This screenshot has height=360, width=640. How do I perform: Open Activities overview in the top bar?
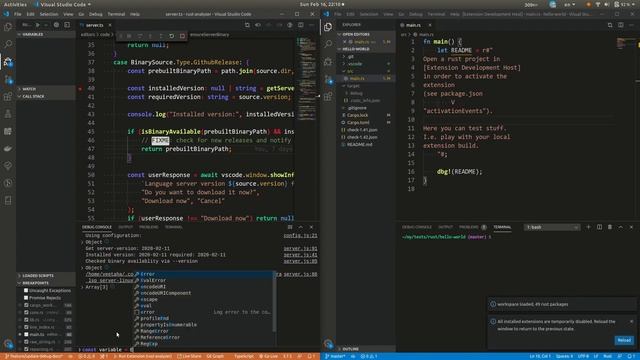tap(15, 4)
